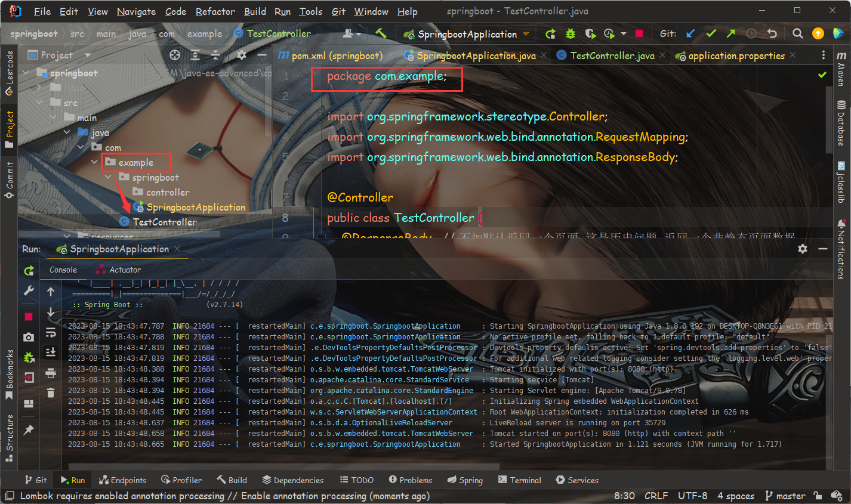Viewport: 851px width, 504px height.
Task: Click the wrench icon in Run panel
Action: coord(29,291)
